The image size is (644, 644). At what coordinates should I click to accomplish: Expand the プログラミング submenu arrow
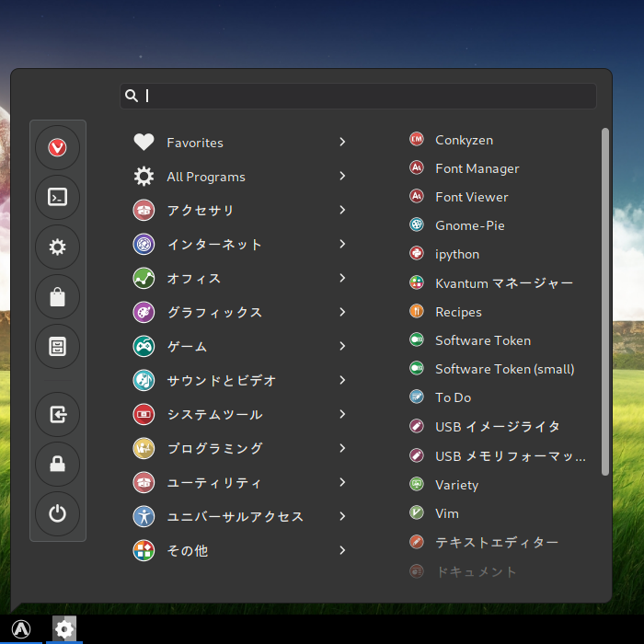[x=342, y=449]
